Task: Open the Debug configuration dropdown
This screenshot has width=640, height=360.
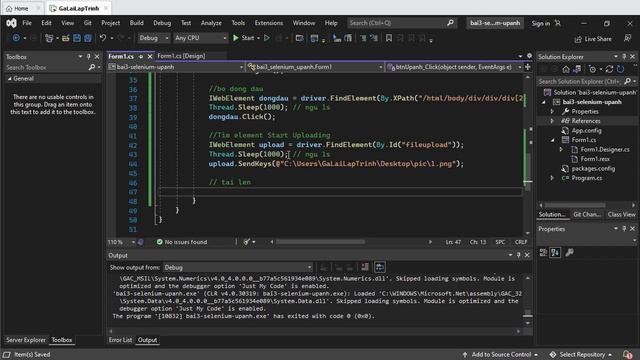Action: pos(154,38)
